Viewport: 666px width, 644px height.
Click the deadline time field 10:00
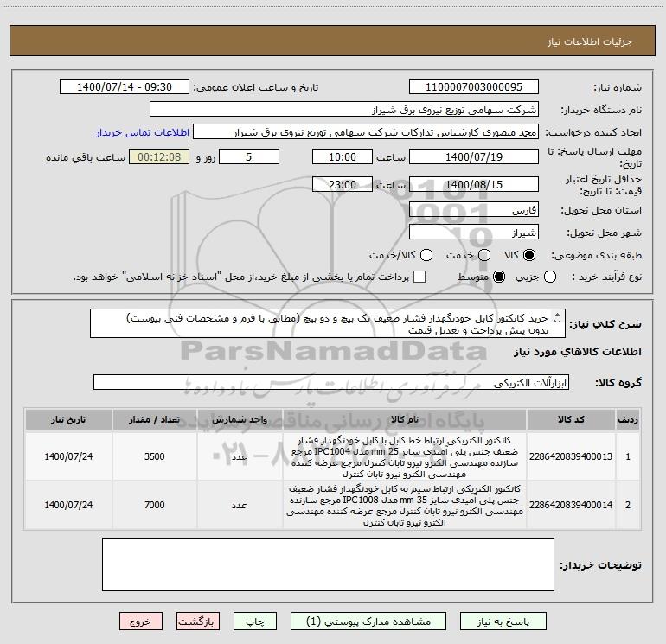tap(343, 156)
